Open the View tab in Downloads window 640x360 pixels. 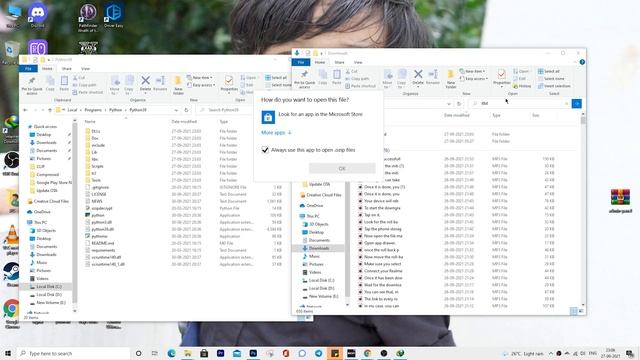358,62
